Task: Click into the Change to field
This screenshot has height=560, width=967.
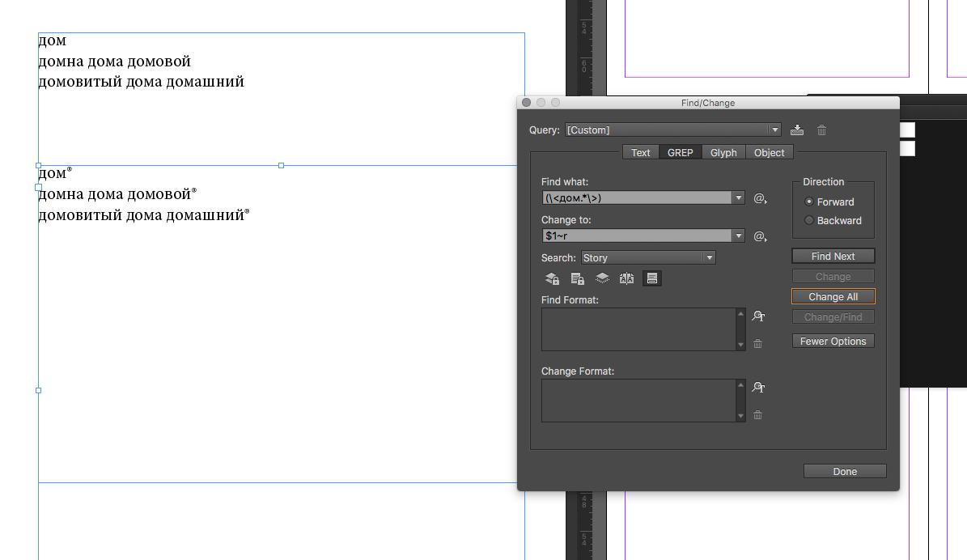Action: point(637,235)
